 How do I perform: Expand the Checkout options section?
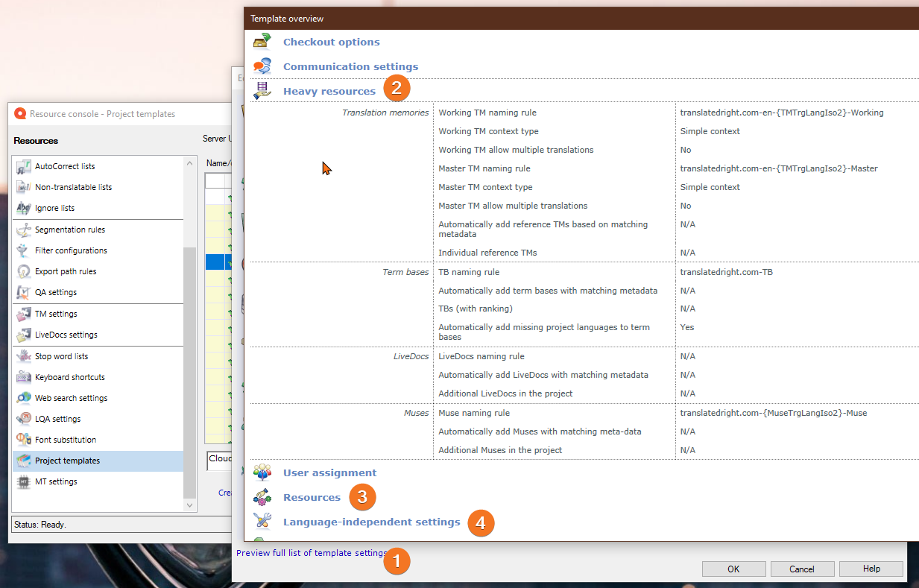click(x=331, y=42)
